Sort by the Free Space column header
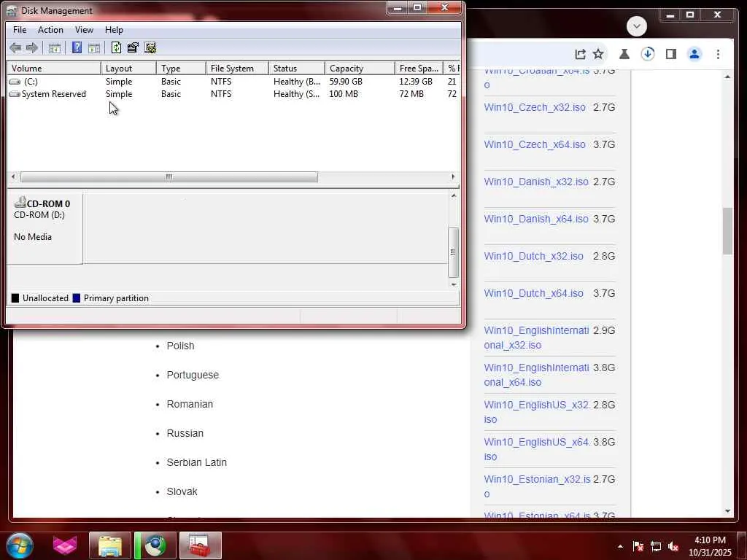This screenshot has height=560, width=747. tap(419, 69)
